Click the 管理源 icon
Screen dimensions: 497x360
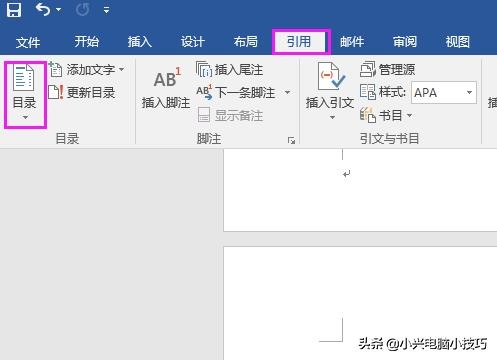tap(368, 69)
